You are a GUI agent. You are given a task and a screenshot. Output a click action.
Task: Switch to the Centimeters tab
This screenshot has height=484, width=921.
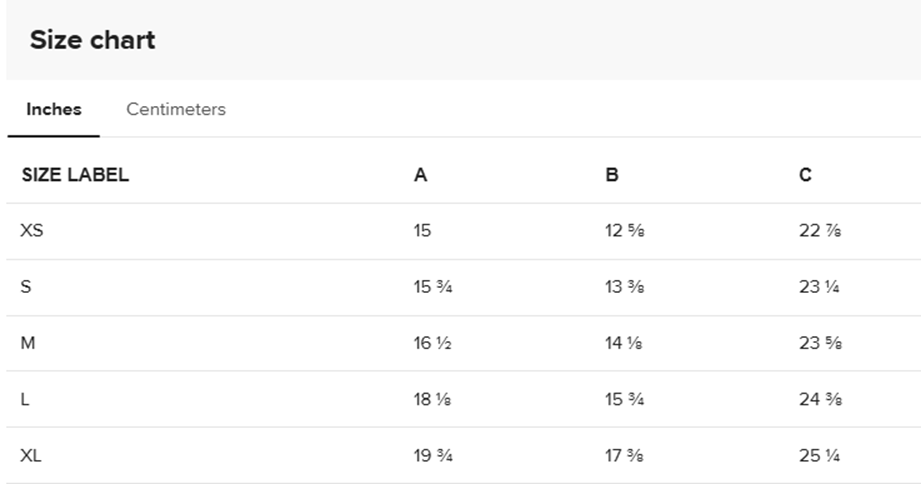coord(176,110)
